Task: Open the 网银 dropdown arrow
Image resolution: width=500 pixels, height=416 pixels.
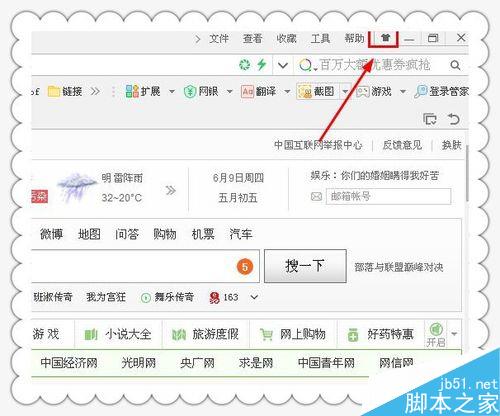Action: pyautogui.click(x=230, y=91)
